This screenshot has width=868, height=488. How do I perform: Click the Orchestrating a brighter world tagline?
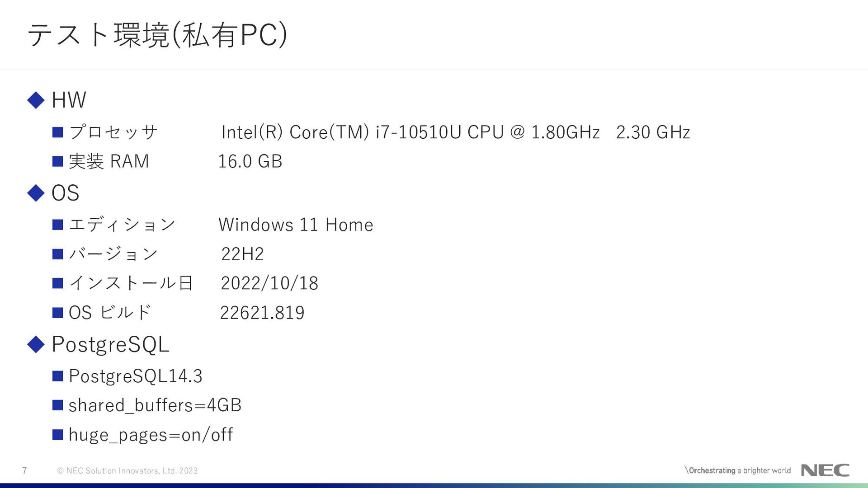pyautogui.click(x=738, y=470)
